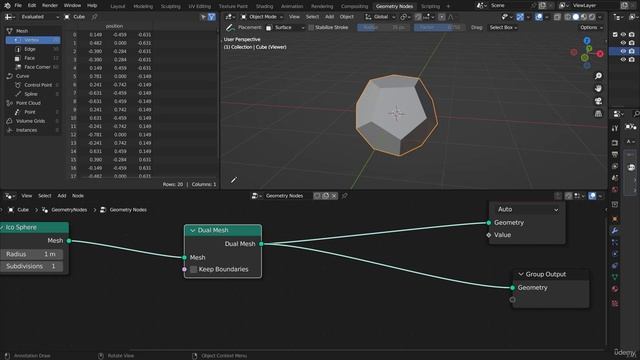Toggle the node editor overlay button
Screen dimensions: 640x360
pos(592,196)
